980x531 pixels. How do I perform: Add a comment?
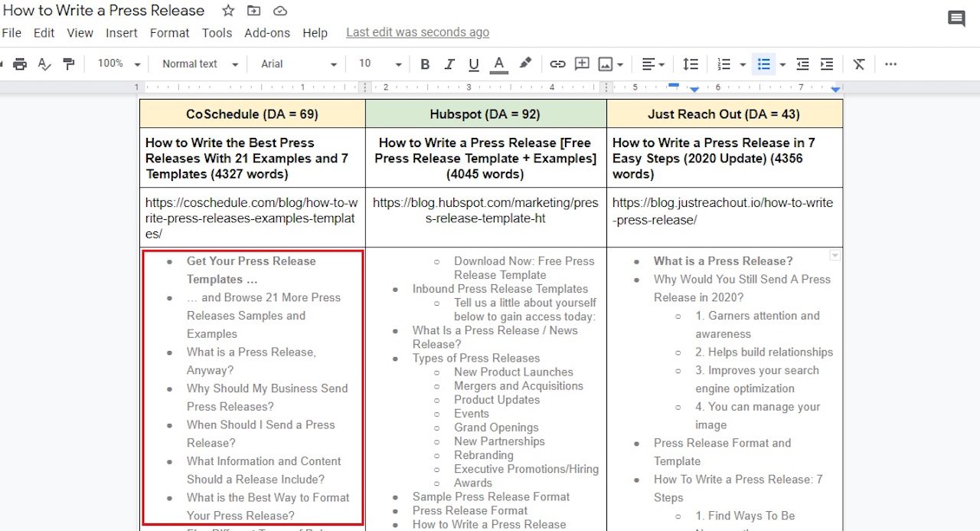[582, 64]
